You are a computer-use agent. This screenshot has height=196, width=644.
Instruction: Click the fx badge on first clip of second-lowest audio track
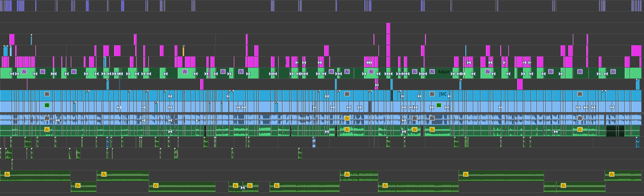pyautogui.click(x=8, y=175)
